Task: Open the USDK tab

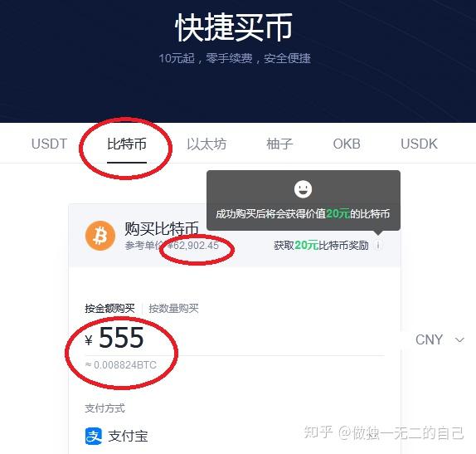Action: tap(419, 144)
